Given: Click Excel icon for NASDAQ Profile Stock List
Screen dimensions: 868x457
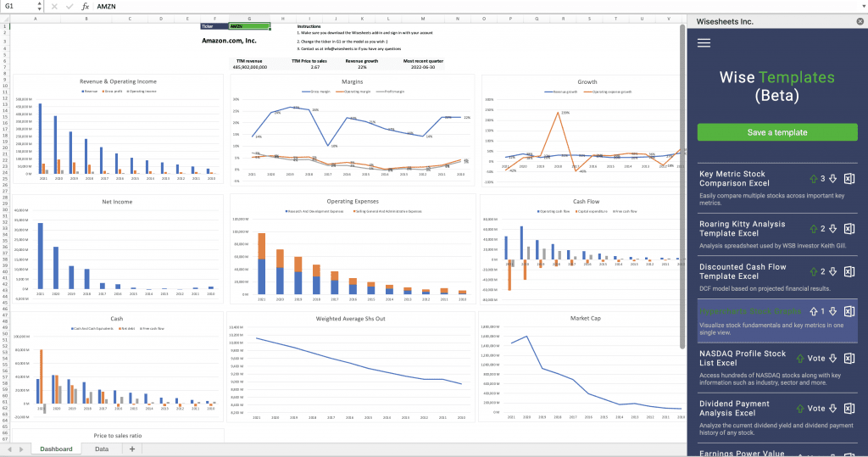Looking at the screenshot, I should [x=849, y=359].
